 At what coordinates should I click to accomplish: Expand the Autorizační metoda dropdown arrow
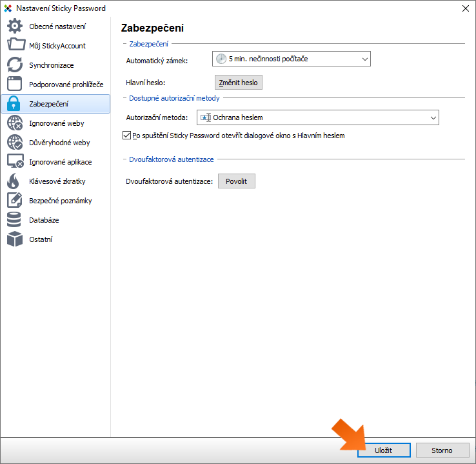[x=433, y=118]
